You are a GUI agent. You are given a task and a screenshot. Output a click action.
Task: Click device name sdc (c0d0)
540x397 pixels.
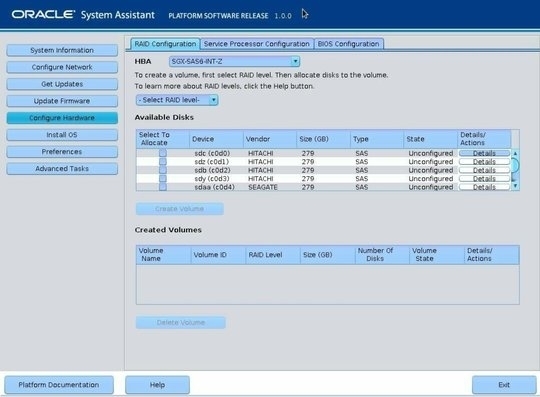(212, 153)
